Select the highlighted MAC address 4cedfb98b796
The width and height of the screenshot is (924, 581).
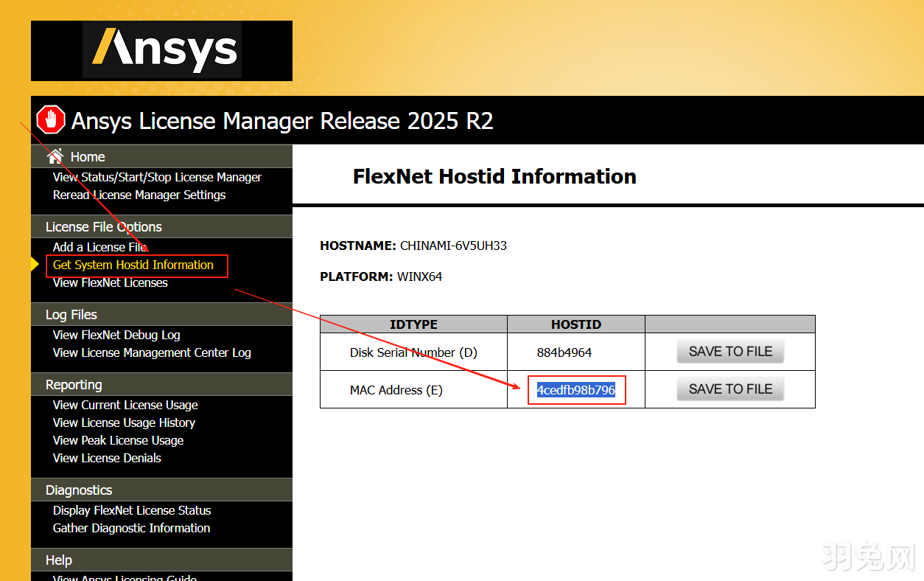coord(575,389)
